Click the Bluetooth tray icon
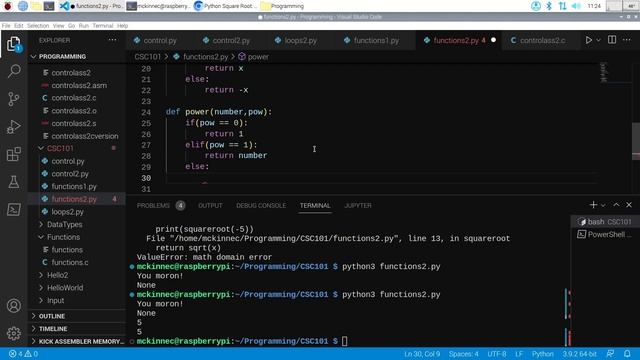 click(549, 6)
